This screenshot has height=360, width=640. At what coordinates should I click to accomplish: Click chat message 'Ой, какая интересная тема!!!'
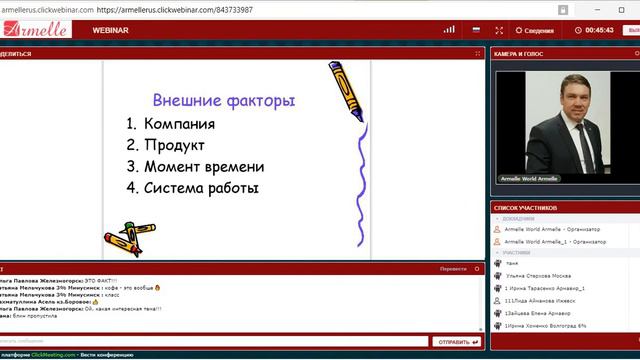tap(123, 309)
